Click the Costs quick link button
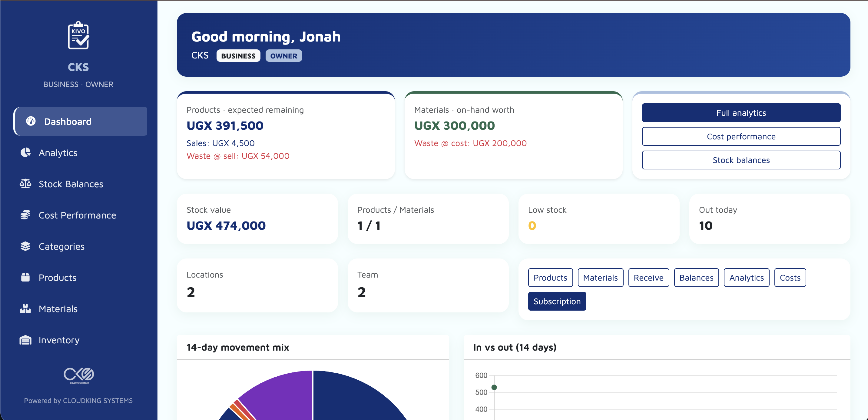868x420 pixels. coord(790,277)
